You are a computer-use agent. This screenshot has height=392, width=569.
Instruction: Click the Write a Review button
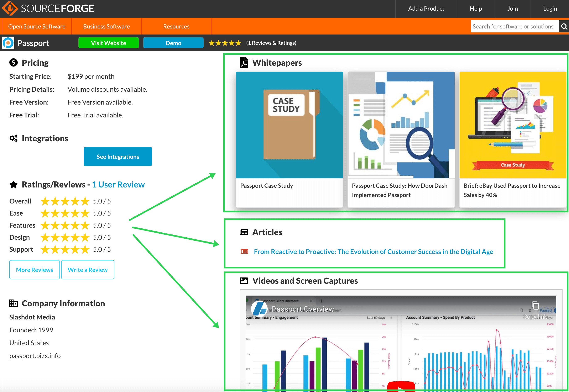88,270
